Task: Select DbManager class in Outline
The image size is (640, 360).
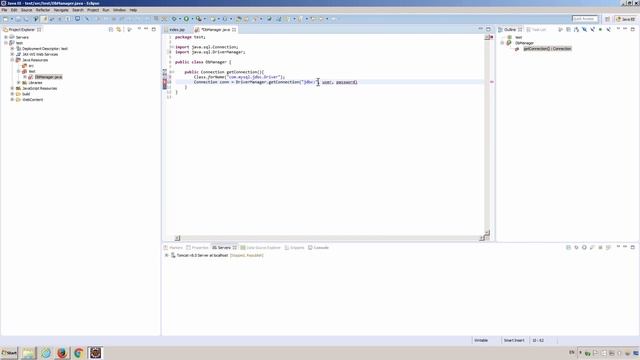Action: click(x=524, y=43)
